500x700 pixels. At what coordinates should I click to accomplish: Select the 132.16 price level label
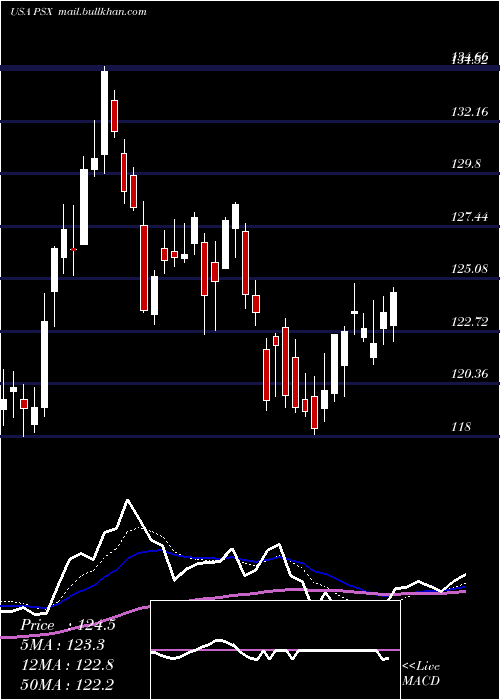470,111
